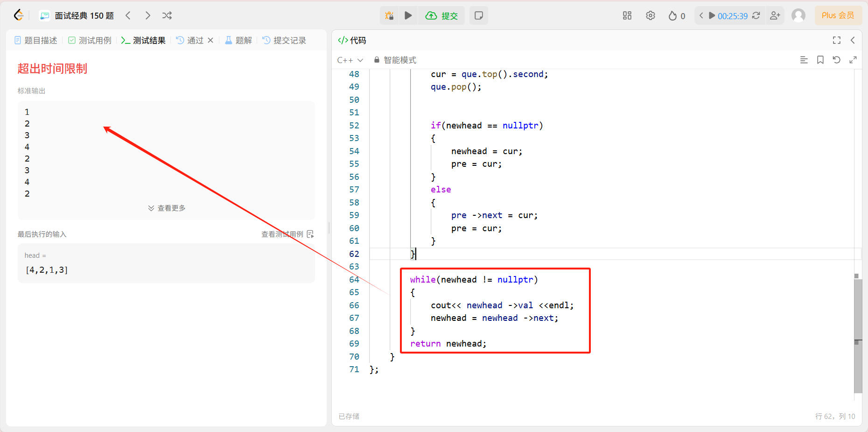Collapse the code panel chevron

[853, 40]
